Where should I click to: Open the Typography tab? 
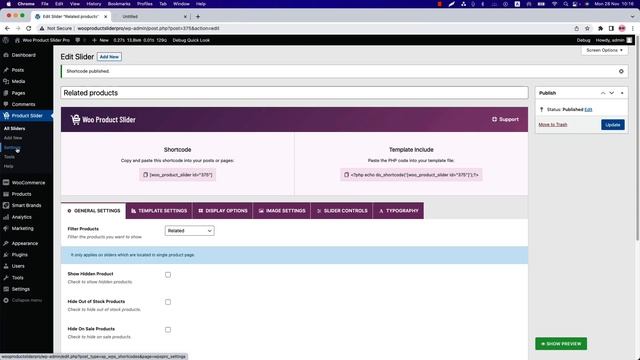[x=398, y=211]
